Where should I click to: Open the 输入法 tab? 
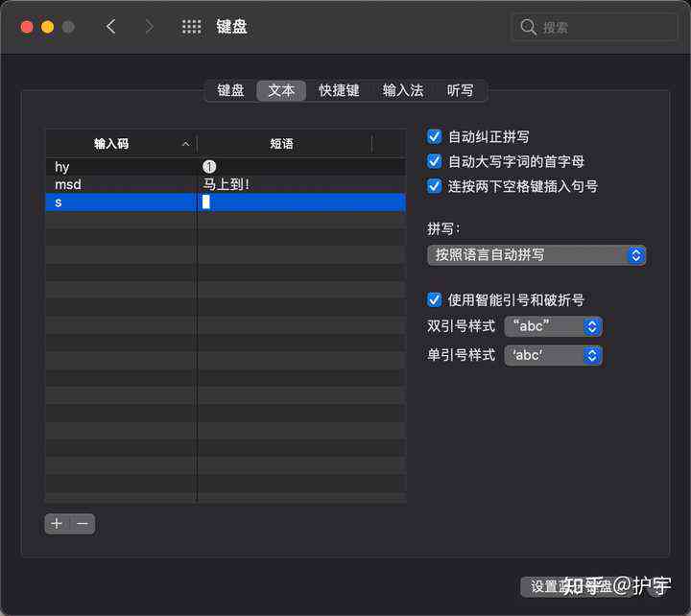coord(403,91)
